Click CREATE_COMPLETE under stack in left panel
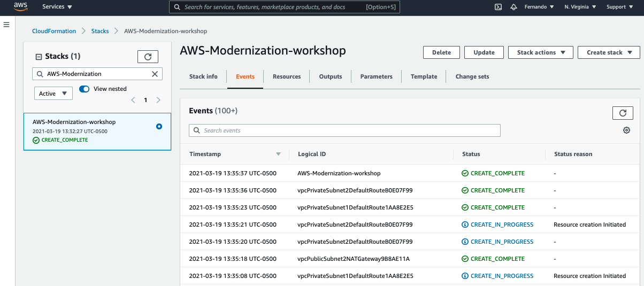The image size is (644, 286). [60, 140]
